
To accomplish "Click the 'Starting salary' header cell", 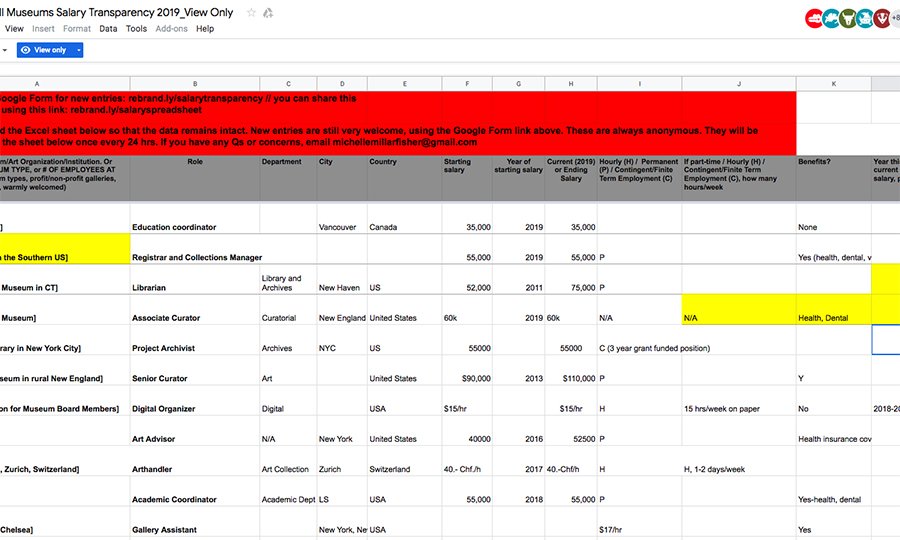I will coord(467,178).
